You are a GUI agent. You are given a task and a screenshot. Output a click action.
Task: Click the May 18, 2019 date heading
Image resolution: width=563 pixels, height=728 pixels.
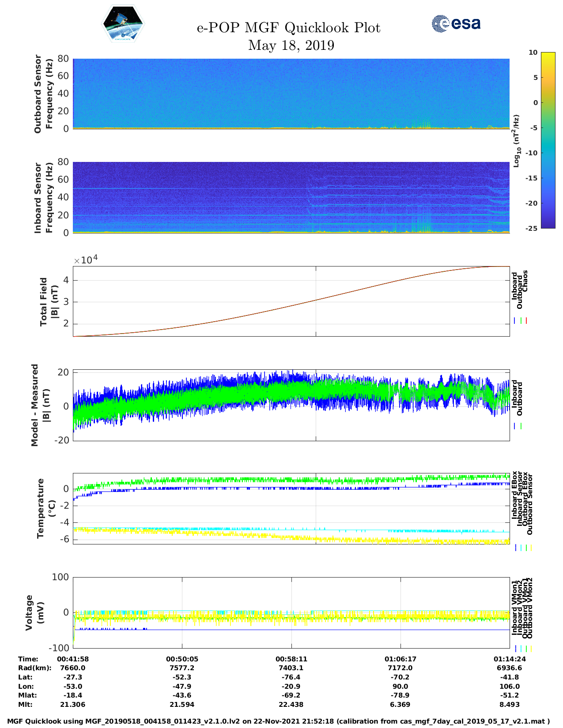(x=291, y=45)
